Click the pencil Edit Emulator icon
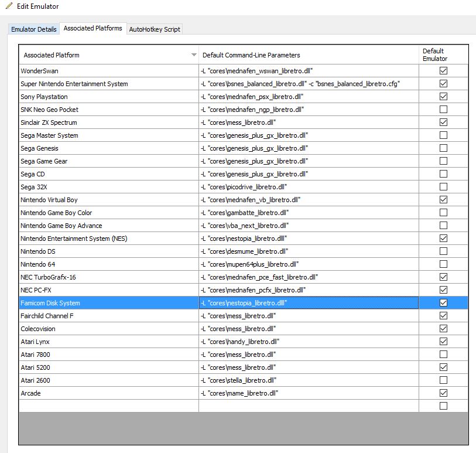The width and height of the screenshot is (476, 453). point(9,6)
